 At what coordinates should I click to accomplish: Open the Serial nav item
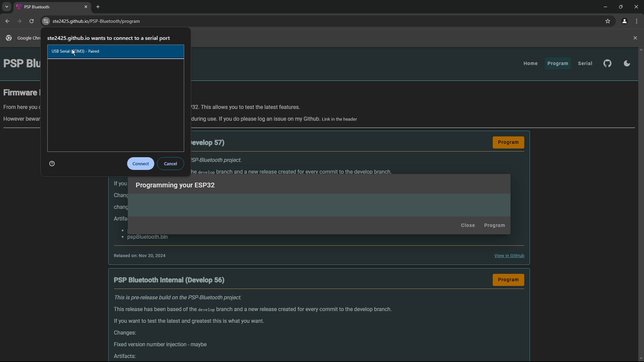[x=585, y=63]
